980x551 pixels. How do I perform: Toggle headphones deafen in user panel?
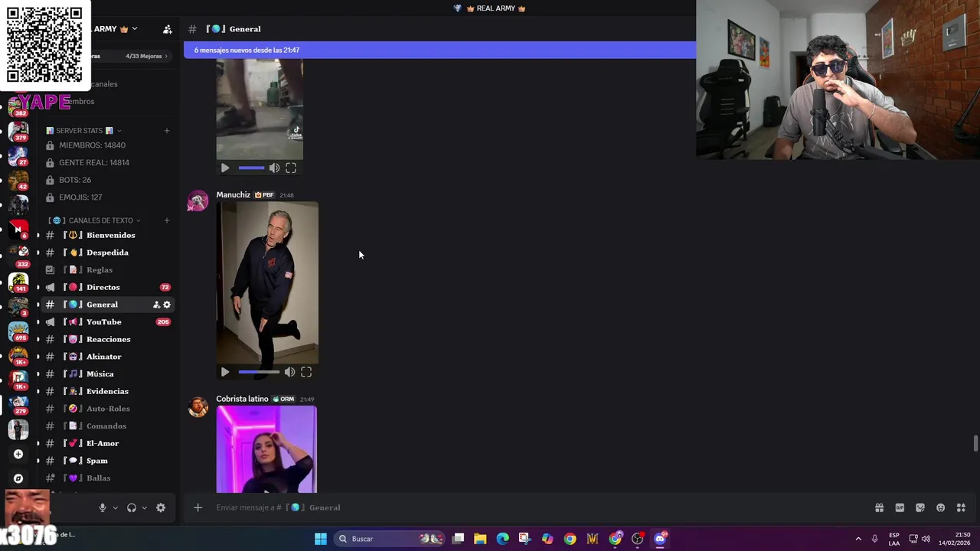(x=132, y=507)
